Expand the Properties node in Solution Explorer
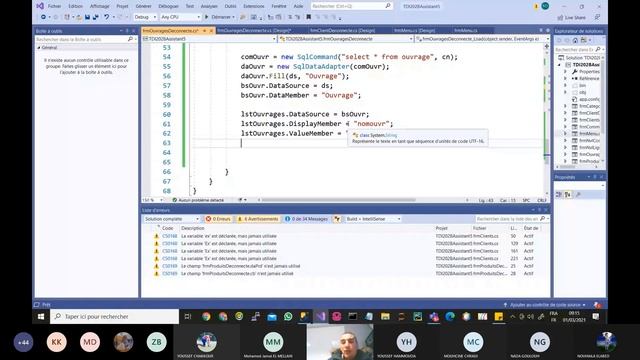The height and width of the screenshot is (360, 640). pos(566,72)
